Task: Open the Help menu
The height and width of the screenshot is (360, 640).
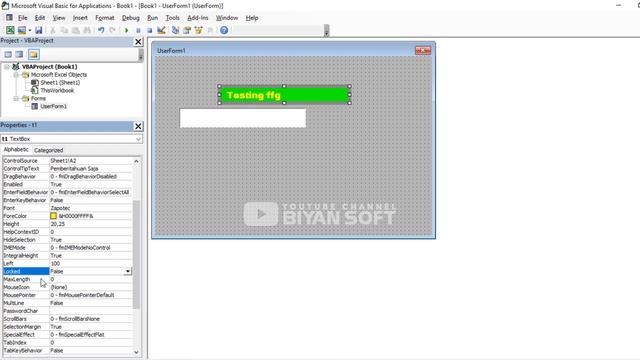Action: [x=252, y=18]
